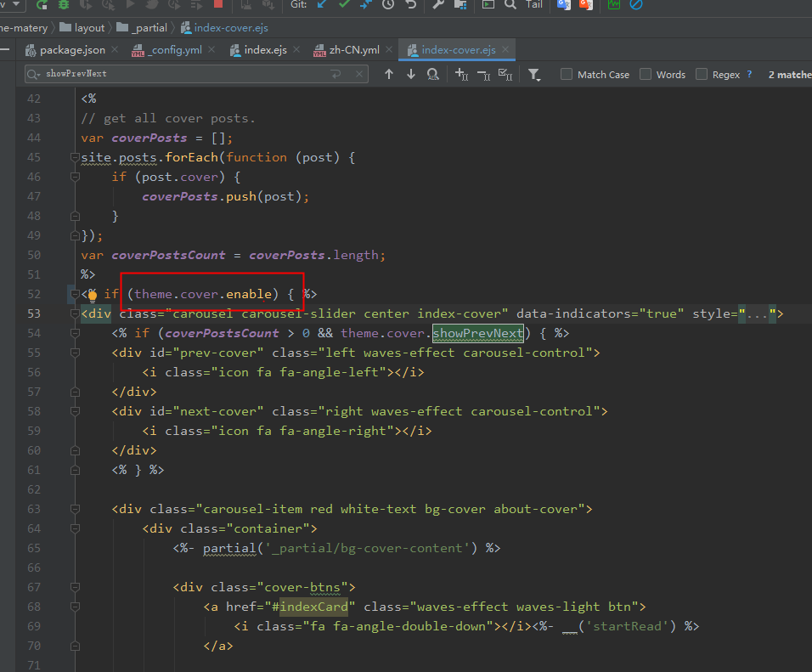Collapse the prev-cover div at line 55
This screenshot has height=672, width=812.
[75, 353]
